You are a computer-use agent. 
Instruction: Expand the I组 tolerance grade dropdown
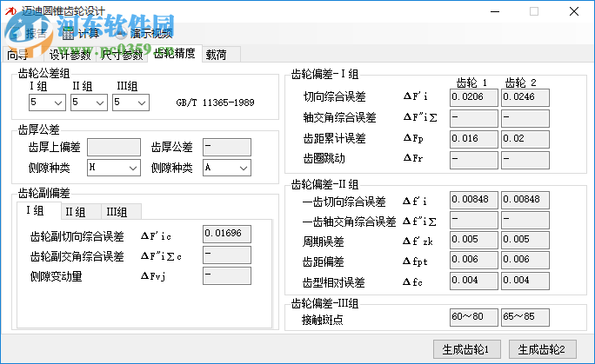click(47, 103)
